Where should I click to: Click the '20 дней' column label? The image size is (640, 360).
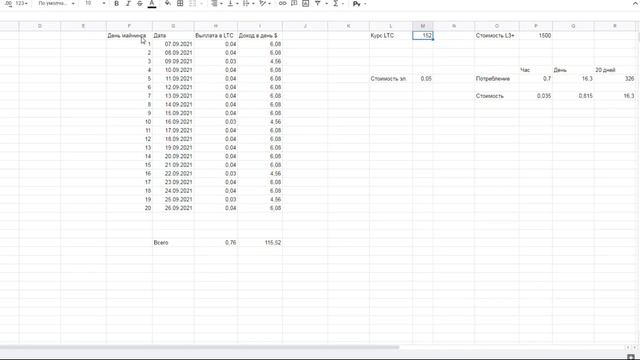tap(615, 70)
